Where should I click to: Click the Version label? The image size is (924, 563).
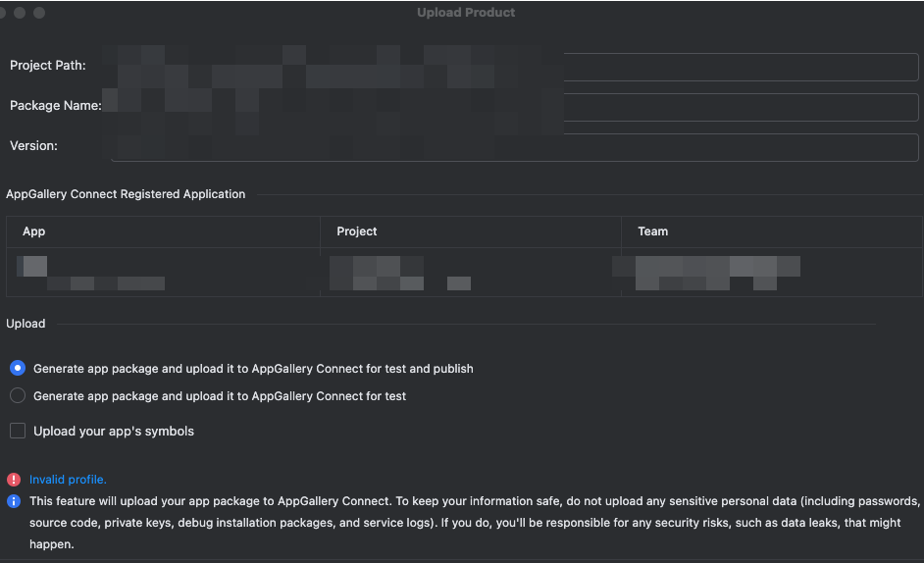(x=33, y=145)
